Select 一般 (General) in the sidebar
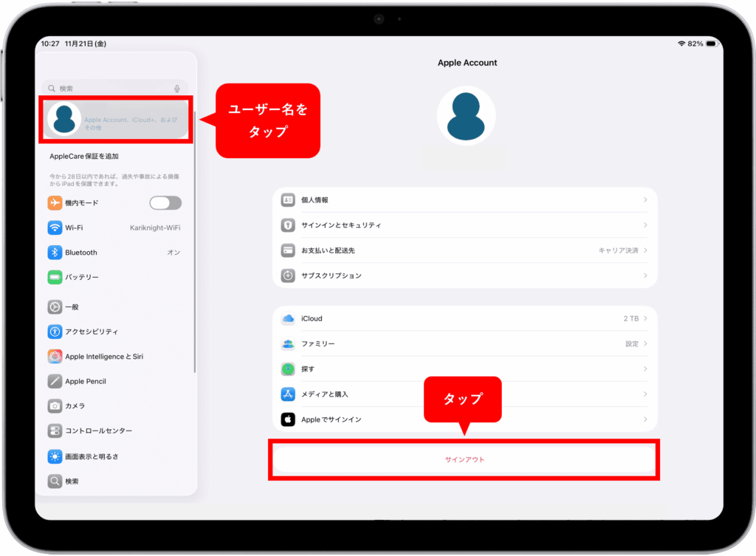 tap(72, 306)
